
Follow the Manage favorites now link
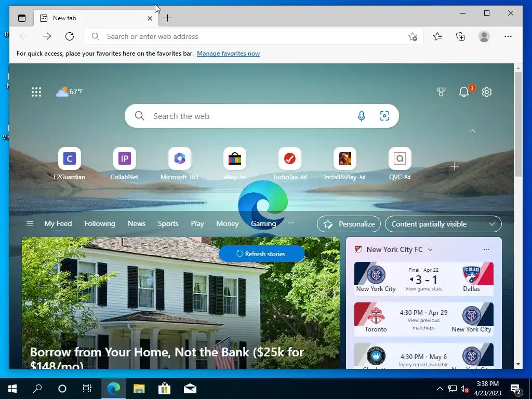pos(229,54)
